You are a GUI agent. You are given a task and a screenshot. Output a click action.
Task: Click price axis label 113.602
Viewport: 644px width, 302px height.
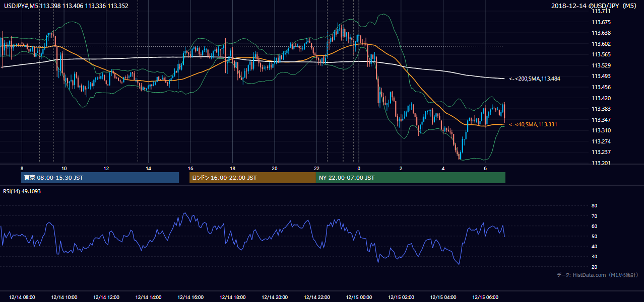click(x=601, y=44)
